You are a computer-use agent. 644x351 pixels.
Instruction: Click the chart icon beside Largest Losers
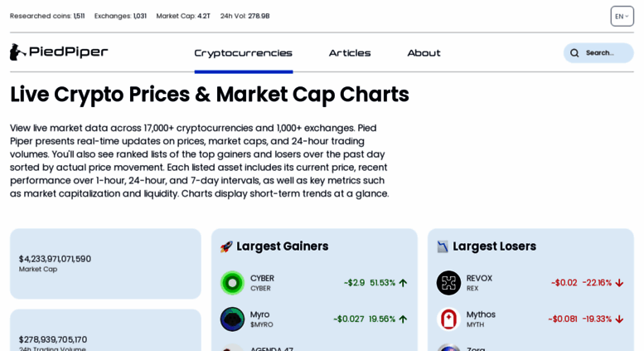[x=443, y=246]
